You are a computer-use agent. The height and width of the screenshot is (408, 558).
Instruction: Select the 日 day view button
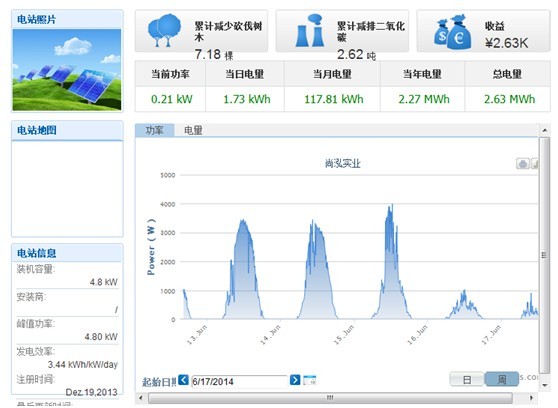point(467,379)
